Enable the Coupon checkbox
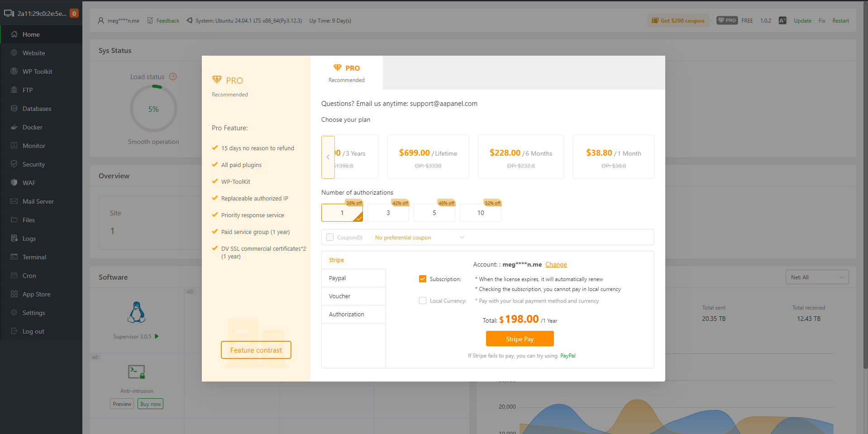This screenshot has width=868, height=434. point(330,237)
